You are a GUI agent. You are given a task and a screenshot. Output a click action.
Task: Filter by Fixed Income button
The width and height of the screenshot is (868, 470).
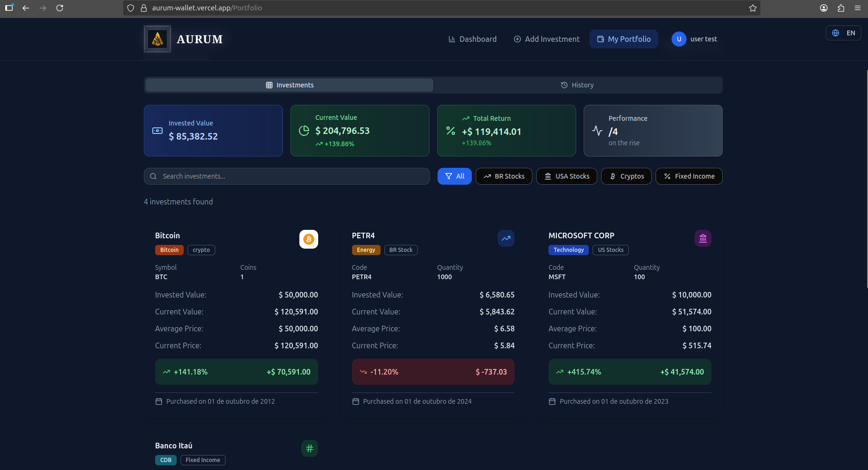pyautogui.click(x=689, y=176)
